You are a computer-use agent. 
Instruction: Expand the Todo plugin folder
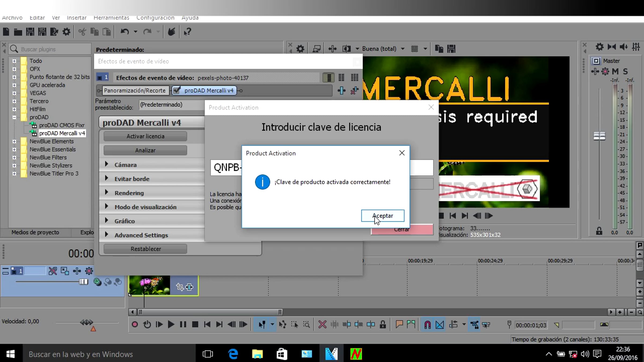click(x=14, y=61)
